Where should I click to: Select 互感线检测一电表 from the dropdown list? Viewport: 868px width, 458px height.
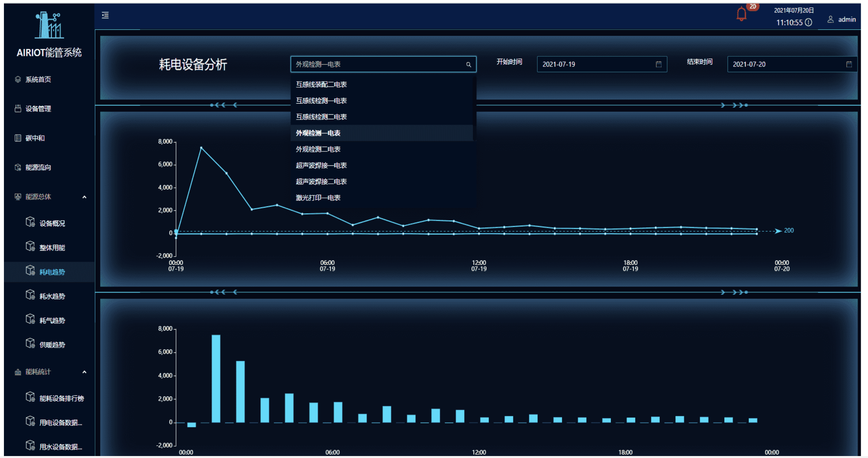381,101
